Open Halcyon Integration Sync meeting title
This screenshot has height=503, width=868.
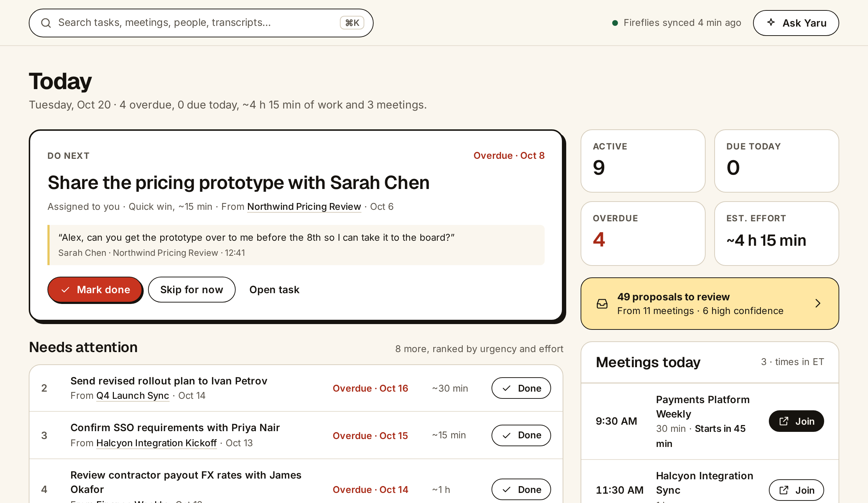(705, 483)
